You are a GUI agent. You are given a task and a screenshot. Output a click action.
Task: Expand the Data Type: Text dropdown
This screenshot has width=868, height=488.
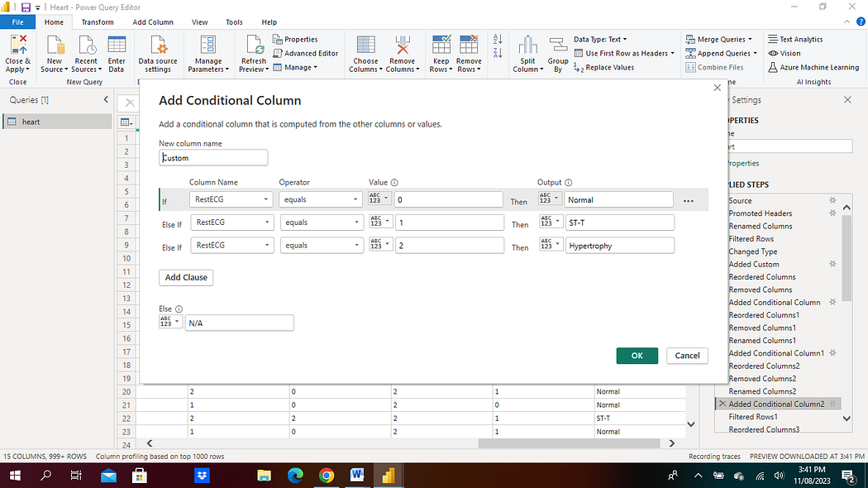pyautogui.click(x=601, y=40)
